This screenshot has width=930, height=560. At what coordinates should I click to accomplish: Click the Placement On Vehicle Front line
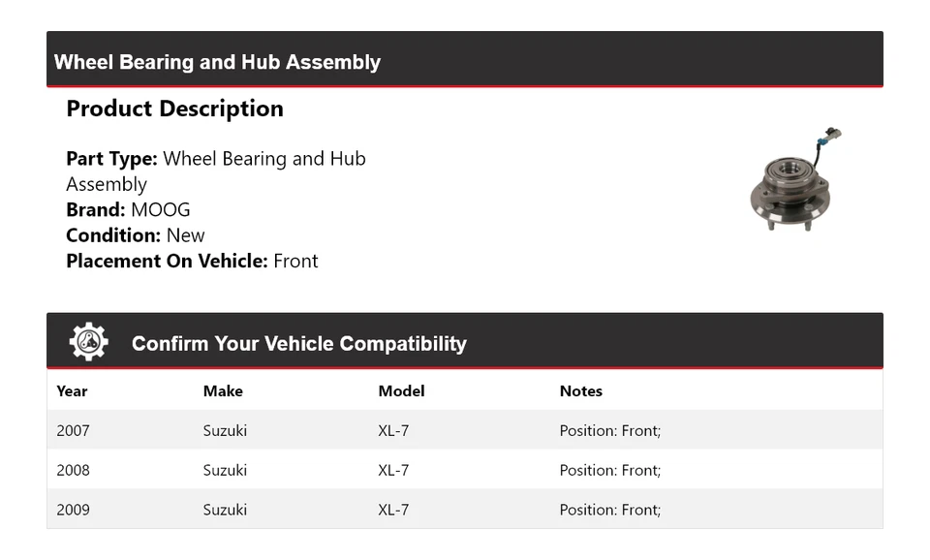click(x=192, y=261)
